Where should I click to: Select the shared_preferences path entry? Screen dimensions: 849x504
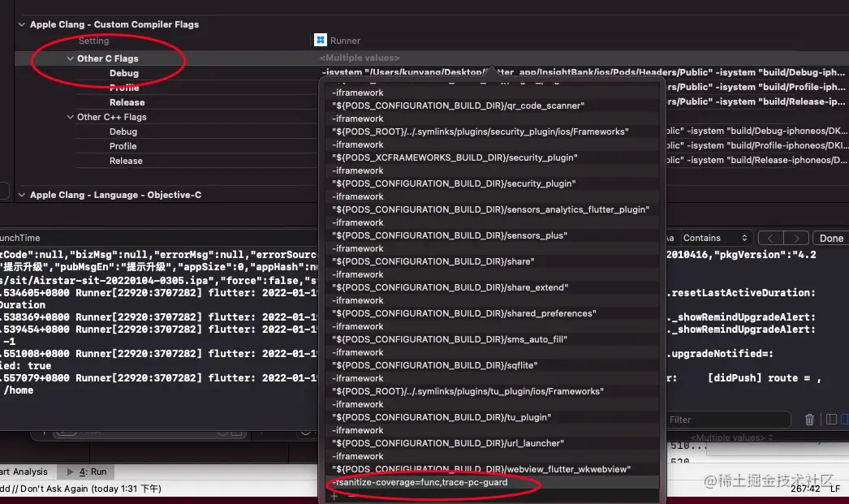(464, 313)
